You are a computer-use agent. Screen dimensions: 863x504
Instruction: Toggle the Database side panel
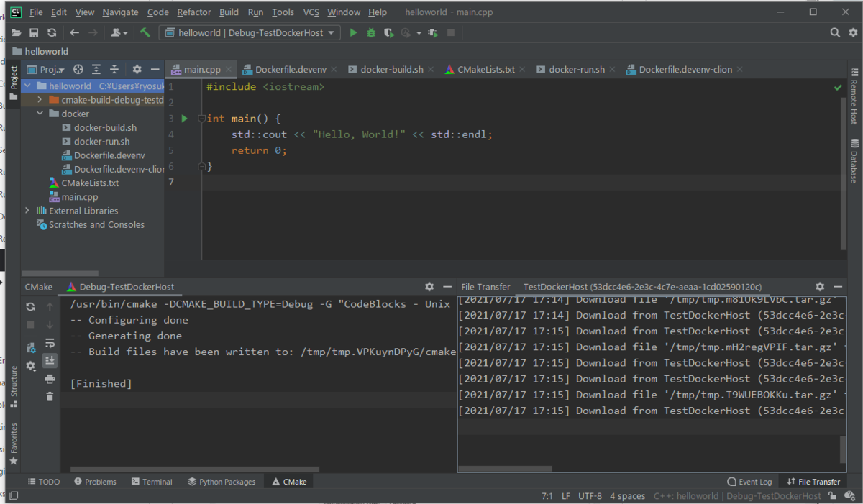click(854, 161)
